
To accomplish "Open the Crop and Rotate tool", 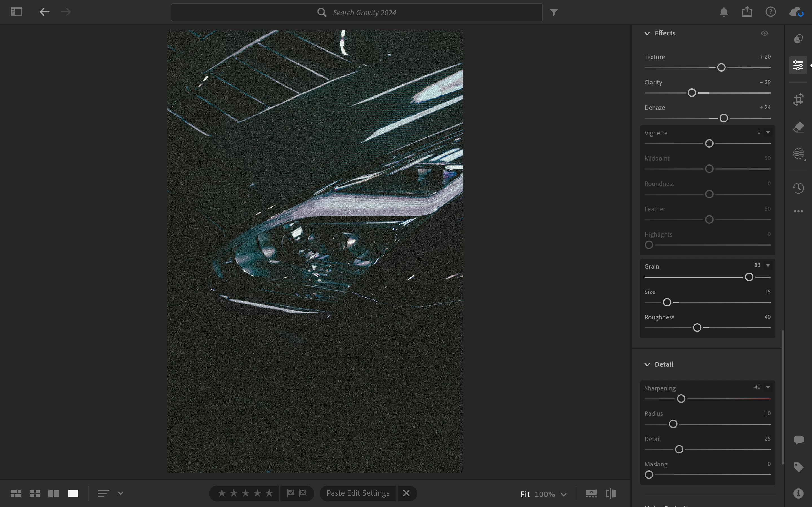I will (798, 100).
